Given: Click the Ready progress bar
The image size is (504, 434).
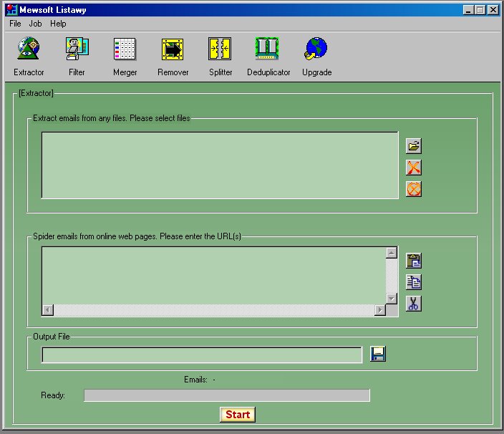Looking at the screenshot, I should [x=227, y=395].
